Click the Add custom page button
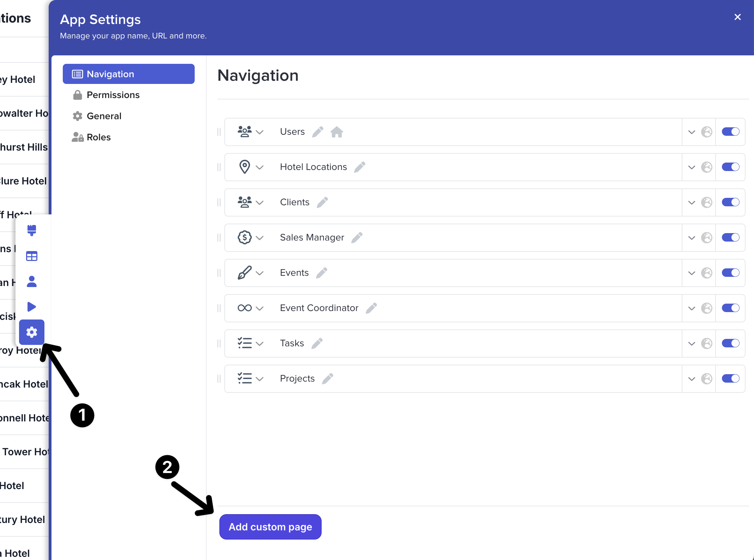The height and width of the screenshot is (560, 754). (270, 527)
